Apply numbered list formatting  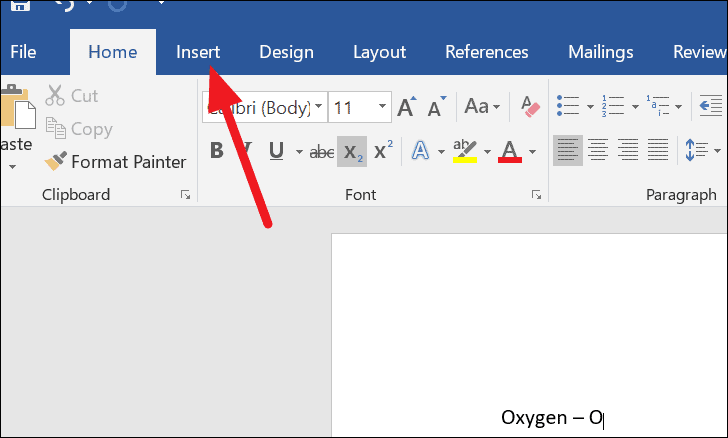613,106
